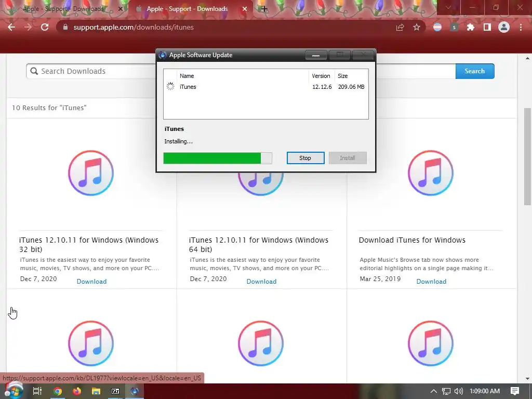Reload the Apple downloads page
This screenshot has height=399, width=532.
[45, 27]
